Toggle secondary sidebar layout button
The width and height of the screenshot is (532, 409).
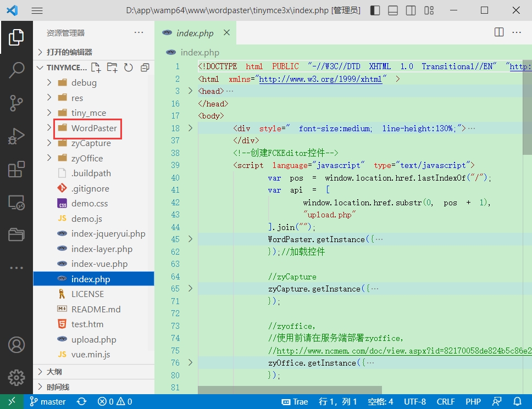point(411,10)
